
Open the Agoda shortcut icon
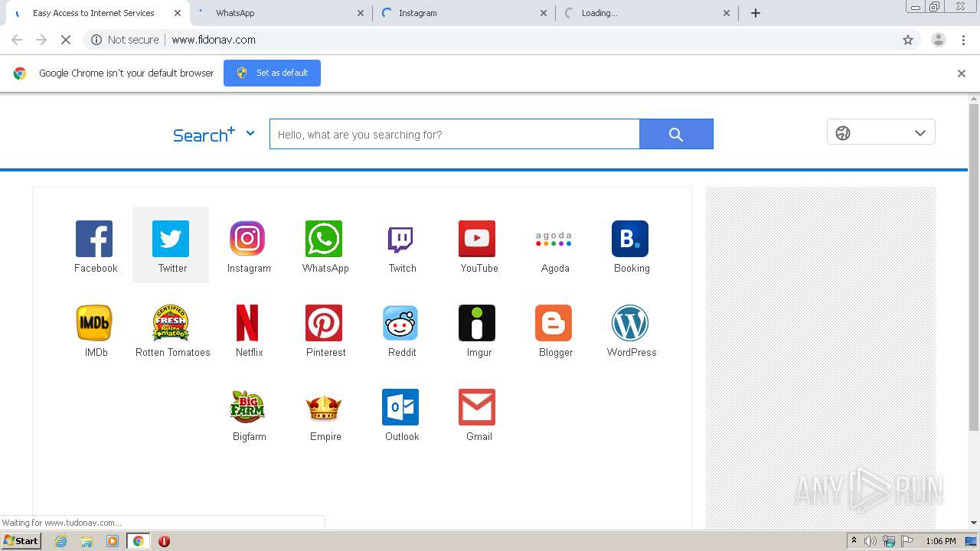pyautogui.click(x=554, y=239)
